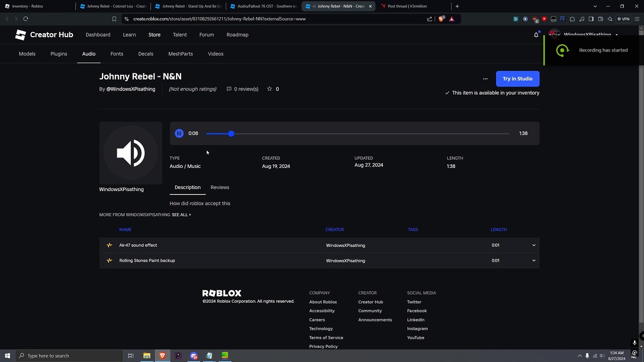Open the browser tab search dropdown arrow
The width and height of the screenshot is (644, 362).
(x=595, y=6)
